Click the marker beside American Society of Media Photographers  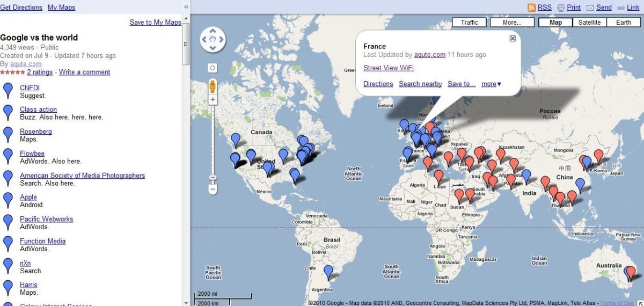[8, 178]
